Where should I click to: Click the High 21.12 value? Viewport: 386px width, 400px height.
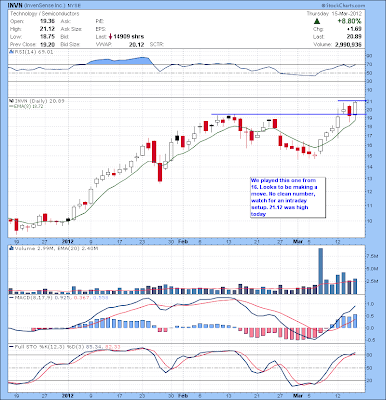47,29
